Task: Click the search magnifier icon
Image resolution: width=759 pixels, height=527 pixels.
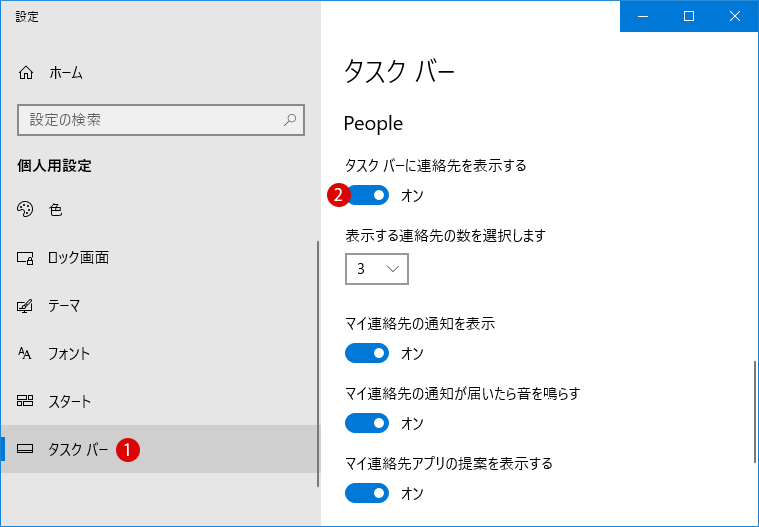Action: 290,120
